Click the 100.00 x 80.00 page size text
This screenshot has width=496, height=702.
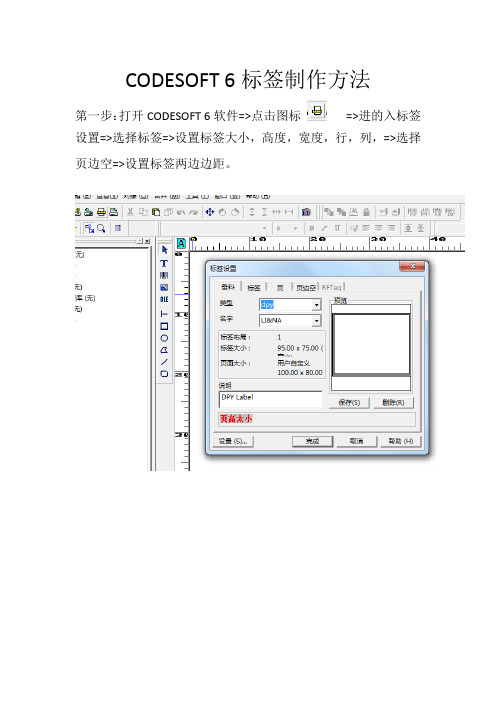pyautogui.click(x=299, y=372)
